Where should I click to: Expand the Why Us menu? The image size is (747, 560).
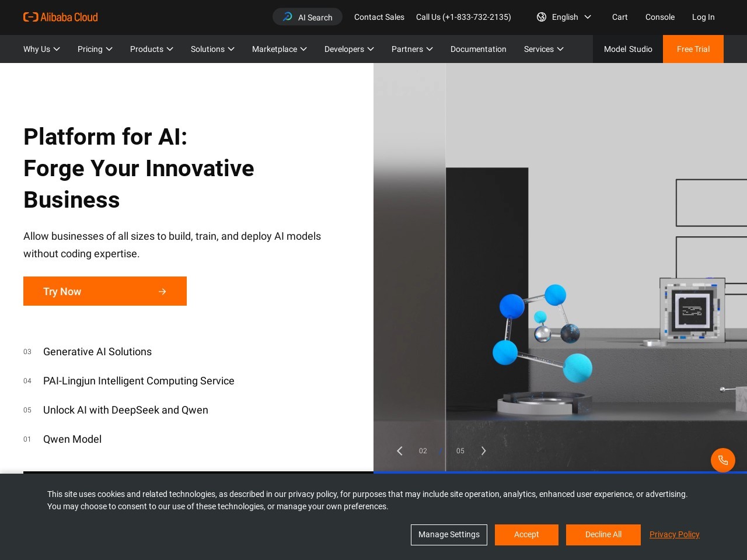41,49
